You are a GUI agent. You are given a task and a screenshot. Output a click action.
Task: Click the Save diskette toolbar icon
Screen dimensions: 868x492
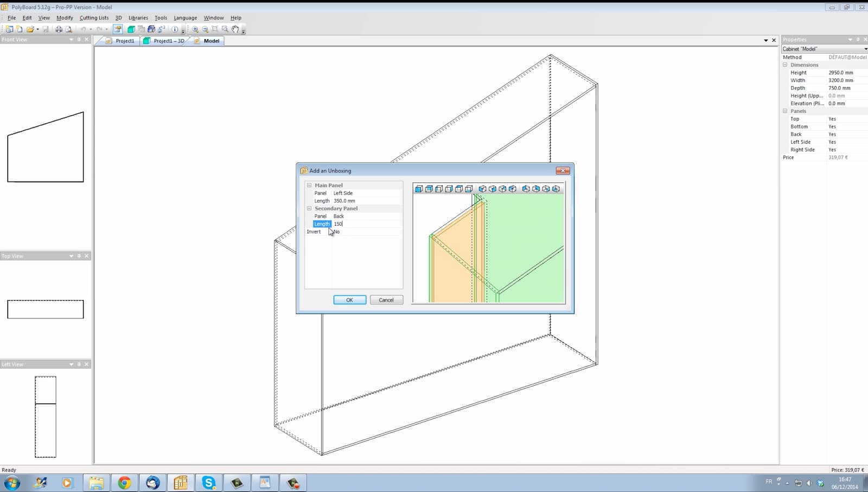coord(46,29)
